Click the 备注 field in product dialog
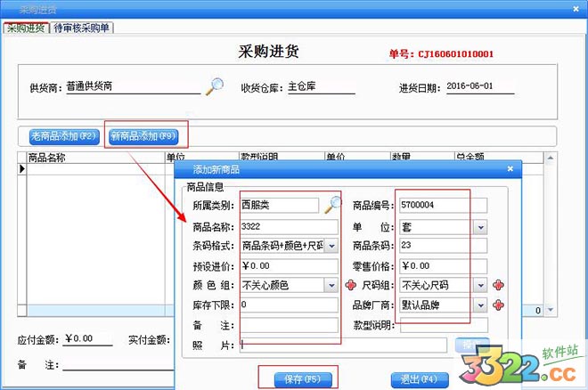 coord(290,325)
